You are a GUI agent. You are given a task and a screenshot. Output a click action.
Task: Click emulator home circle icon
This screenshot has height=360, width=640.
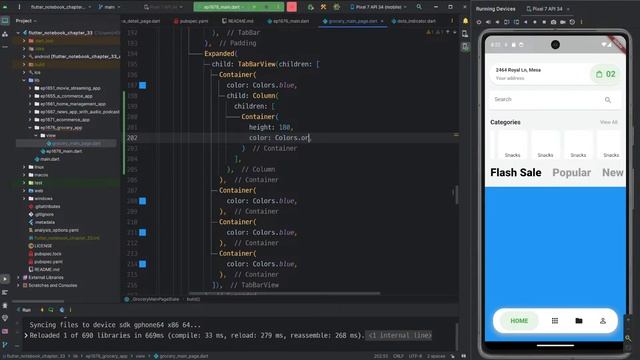pos(535,22)
